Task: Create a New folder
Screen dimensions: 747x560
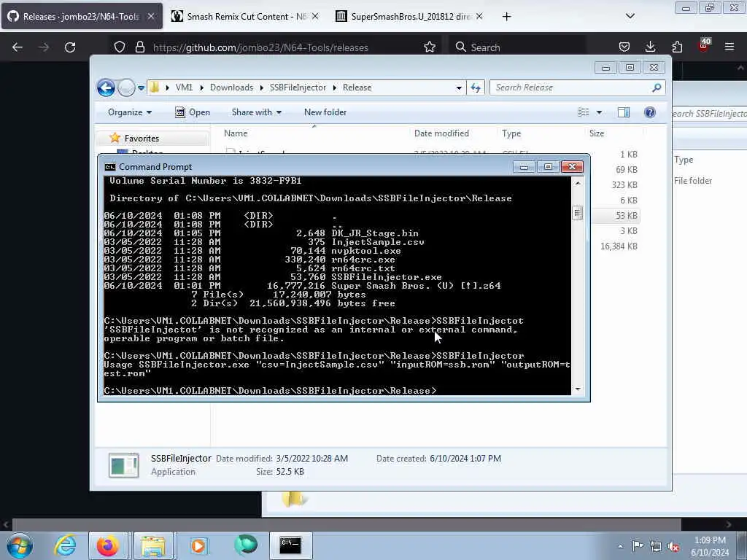Action: (325, 112)
